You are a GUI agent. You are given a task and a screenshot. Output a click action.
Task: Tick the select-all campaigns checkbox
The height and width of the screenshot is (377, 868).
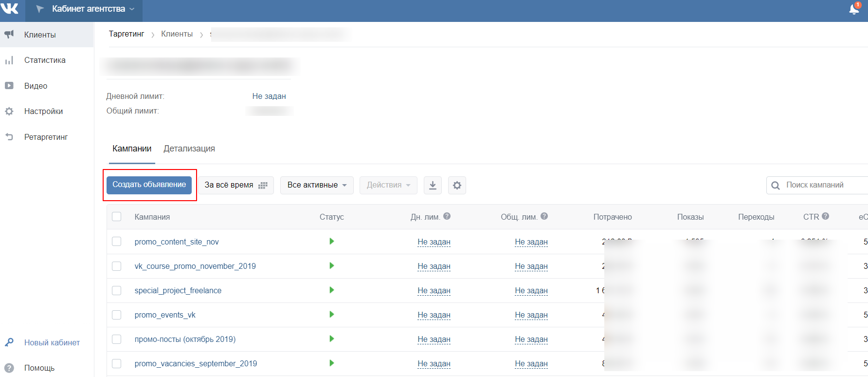coord(117,217)
